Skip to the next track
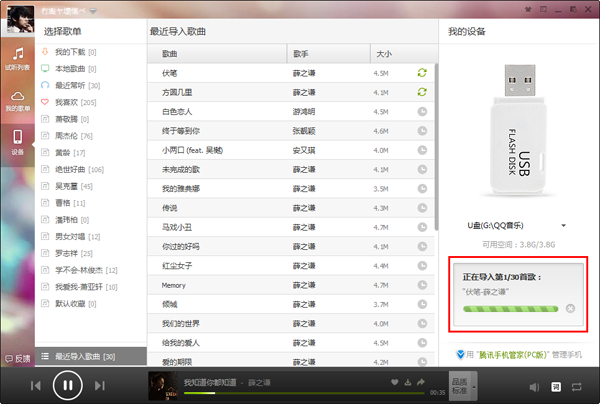This screenshot has height=404, width=600. [x=99, y=385]
